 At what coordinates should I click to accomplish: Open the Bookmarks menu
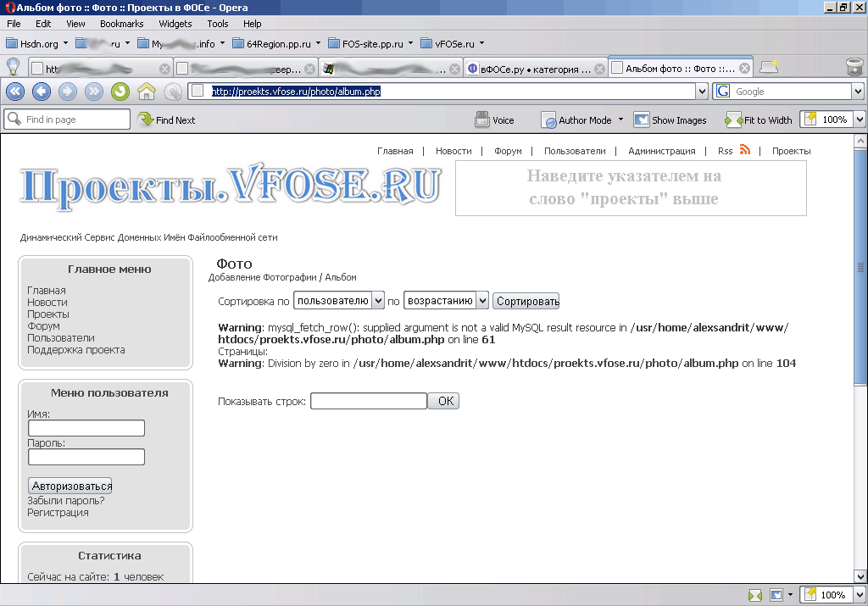pos(121,24)
